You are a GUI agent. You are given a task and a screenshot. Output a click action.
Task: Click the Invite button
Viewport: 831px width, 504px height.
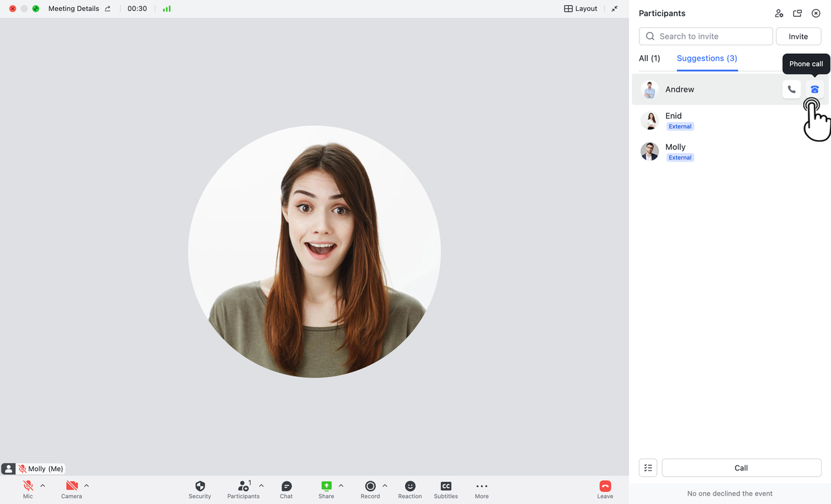tap(799, 36)
